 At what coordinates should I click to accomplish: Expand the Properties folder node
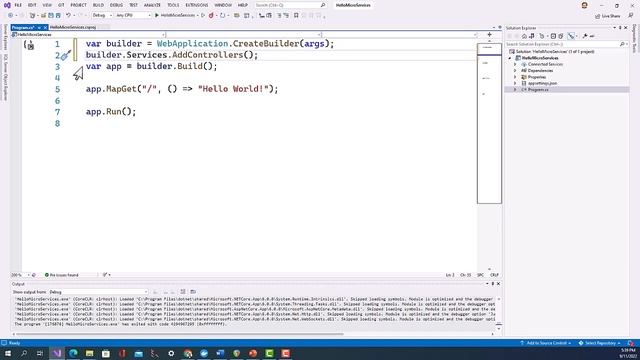(x=515, y=77)
